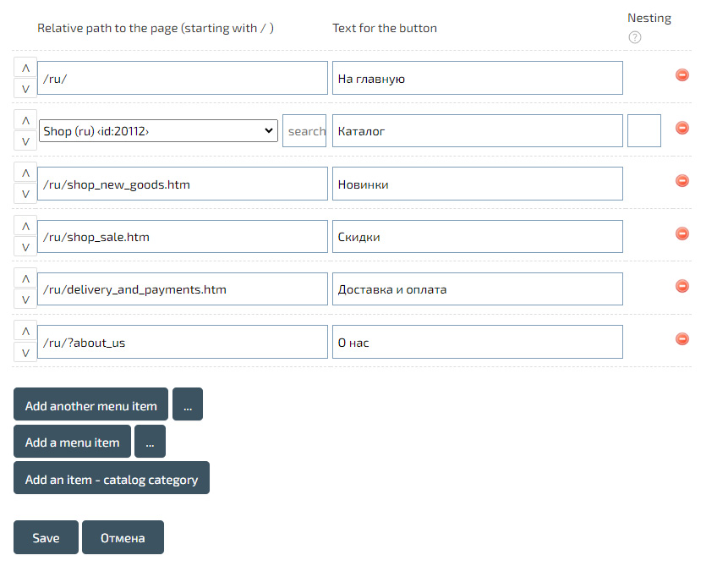Viewport: 728px width, 566px height.
Task: Move 'Скидки' row down
Action: 25,247
